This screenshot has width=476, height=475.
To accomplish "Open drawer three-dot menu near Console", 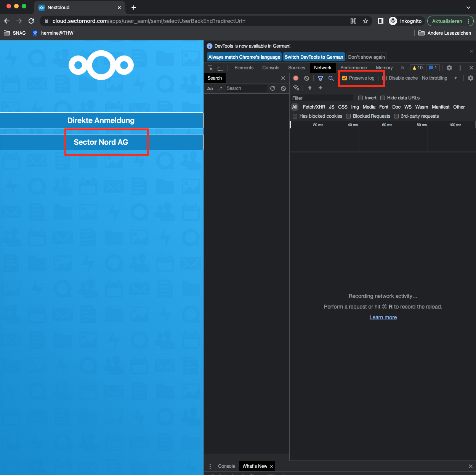I will [210, 466].
